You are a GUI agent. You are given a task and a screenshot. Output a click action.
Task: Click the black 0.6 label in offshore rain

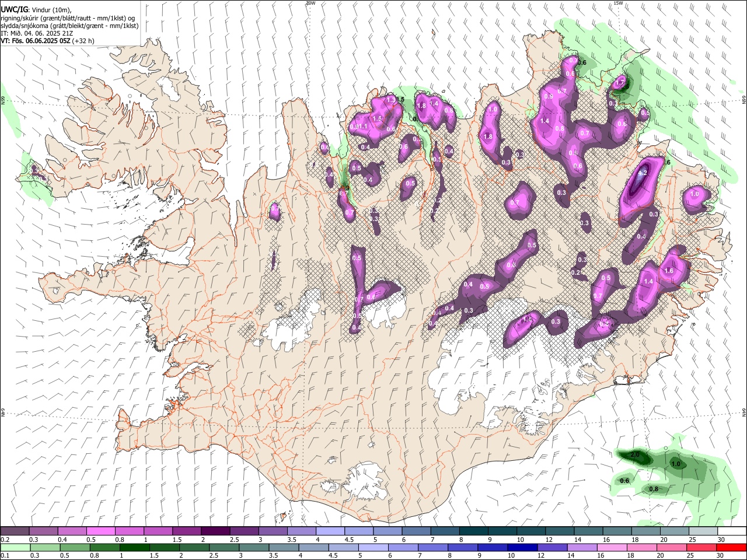(x=624, y=481)
